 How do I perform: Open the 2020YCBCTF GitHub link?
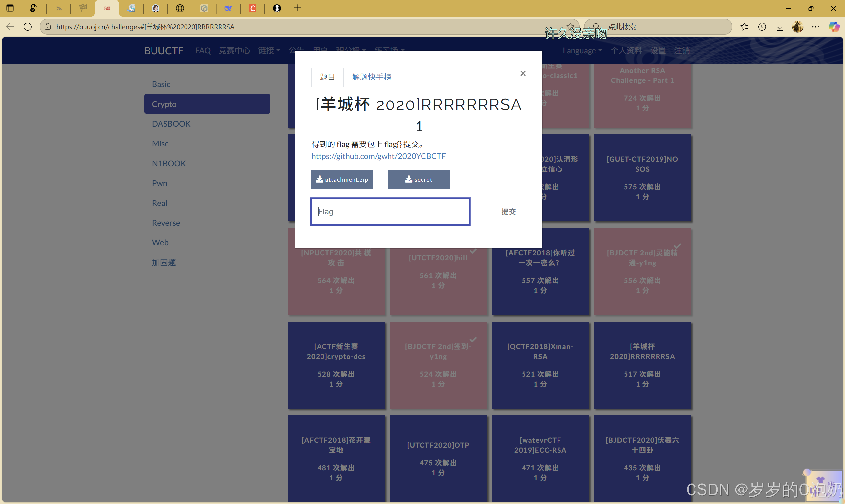[x=378, y=156]
